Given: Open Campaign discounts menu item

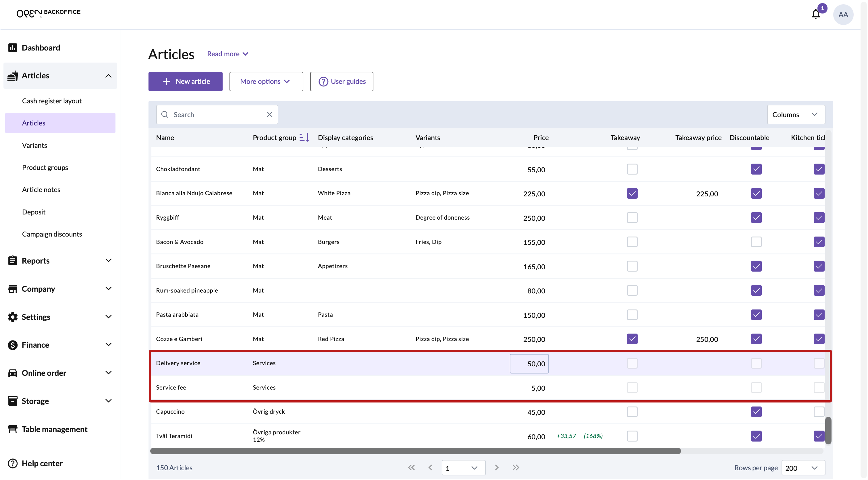Looking at the screenshot, I should click(52, 234).
